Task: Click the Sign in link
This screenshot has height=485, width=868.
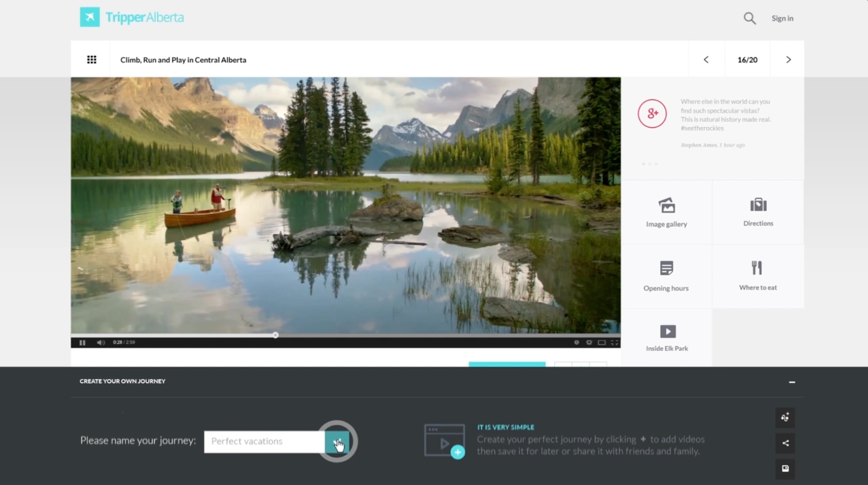Action: coord(782,18)
